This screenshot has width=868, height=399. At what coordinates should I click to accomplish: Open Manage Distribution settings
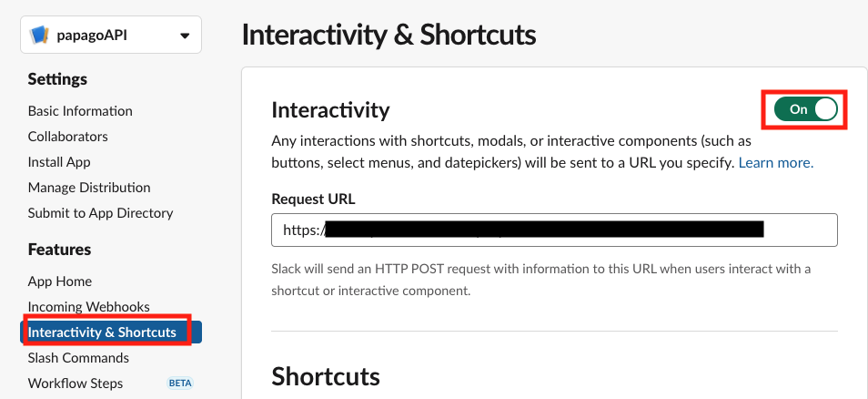(89, 188)
